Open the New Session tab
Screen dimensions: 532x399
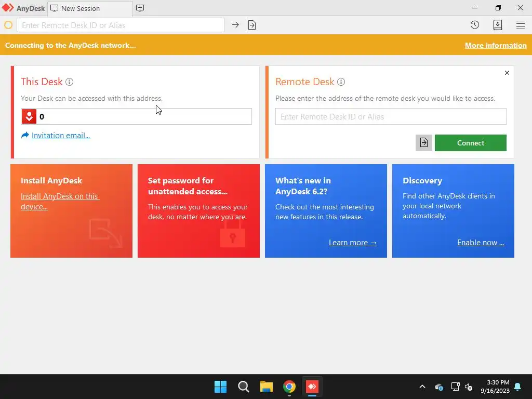[90, 8]
